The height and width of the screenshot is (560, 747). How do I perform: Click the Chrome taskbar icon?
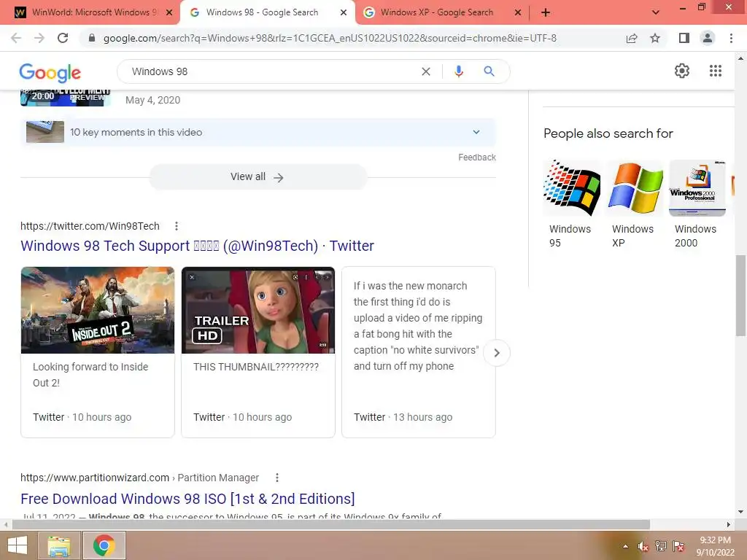click(x=104, y=545)
